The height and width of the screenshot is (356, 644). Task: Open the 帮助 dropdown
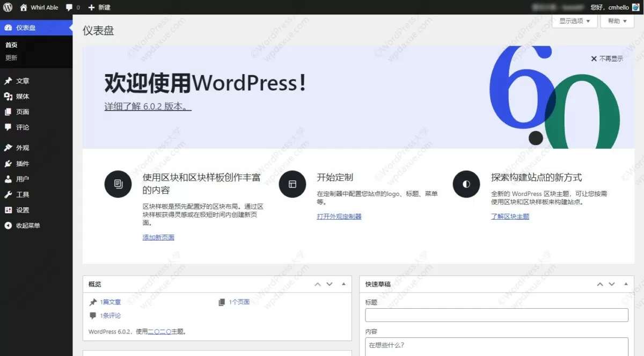tap(616, 21)
